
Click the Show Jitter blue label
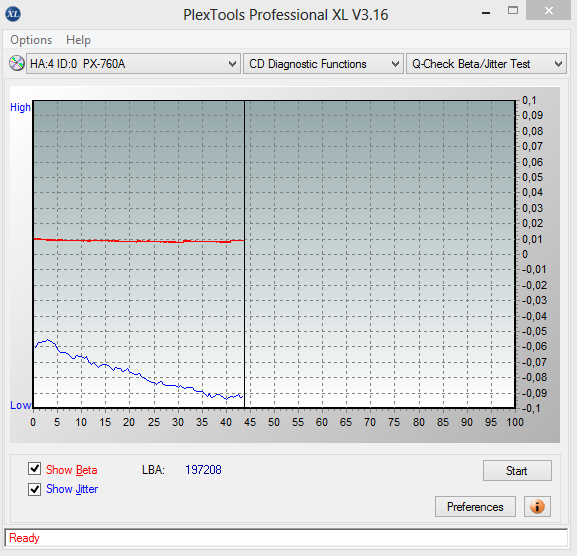point(72,489)
